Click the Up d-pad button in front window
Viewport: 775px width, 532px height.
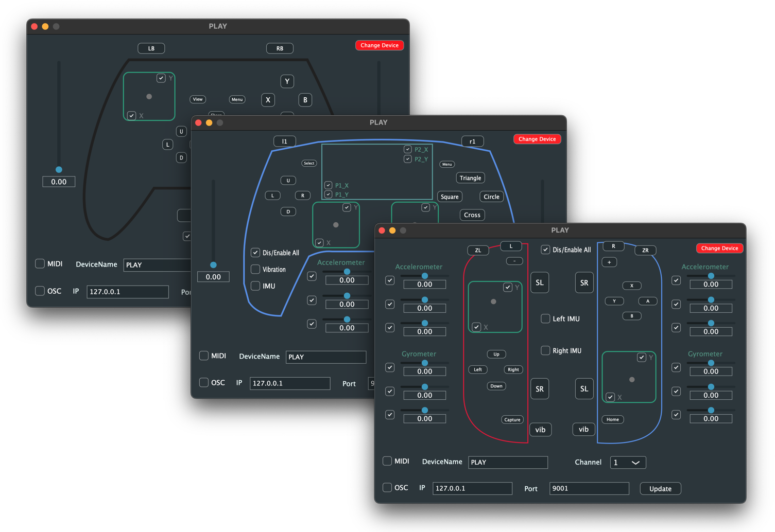[x=496, y=354]
